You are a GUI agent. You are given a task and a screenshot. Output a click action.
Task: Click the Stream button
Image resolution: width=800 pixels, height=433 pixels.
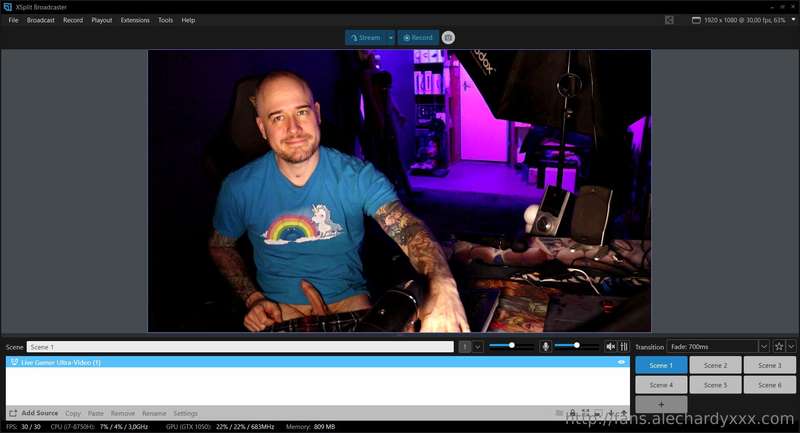pos(365,38)
